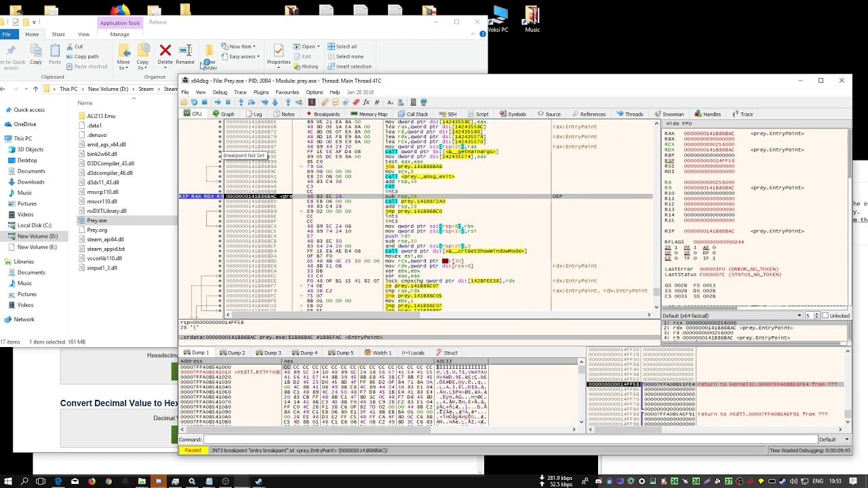Expand the New item dropdown in Explorer
The height and width of the screenshot is (488, 868).
[239, 47]
